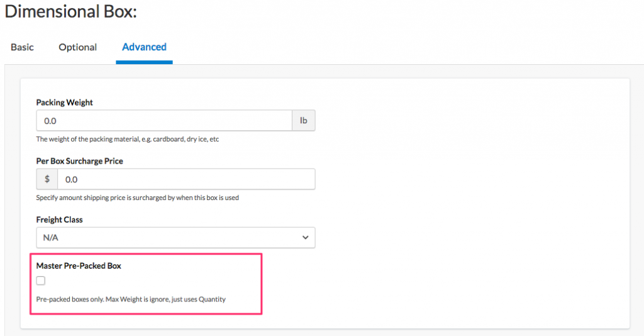Click the Dimensional Box heading
This screenshot has height=336, width=644.
(x=70, y=11)
